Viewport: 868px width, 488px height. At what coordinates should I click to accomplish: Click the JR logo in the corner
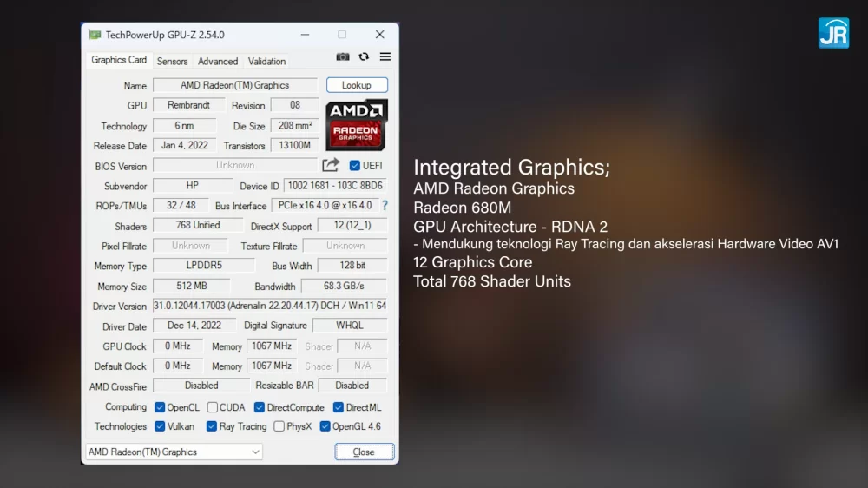(x=833, y=33)
